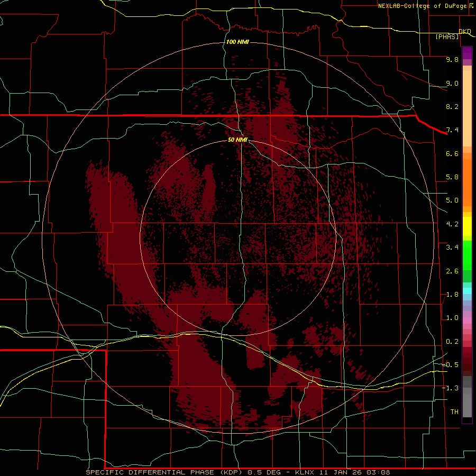Viewport: 476px width, 476px height.
Task: Click the 5.8 scale value
Action: click(452, 177)
